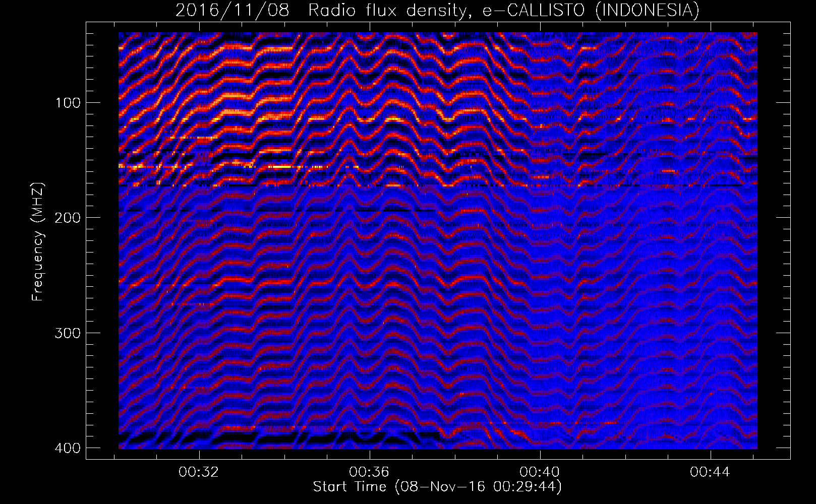Click the 'Start Time (08-Nov-16 00:29:44)' axis label
The height and width of the screenshot is (504, 816).
click(x=437, y=487)
